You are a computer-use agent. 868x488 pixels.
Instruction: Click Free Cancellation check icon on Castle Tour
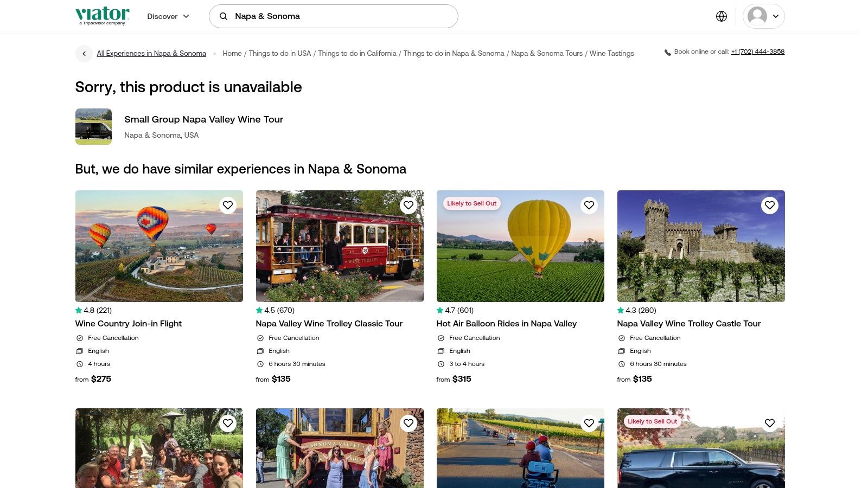tap(622, 338)
